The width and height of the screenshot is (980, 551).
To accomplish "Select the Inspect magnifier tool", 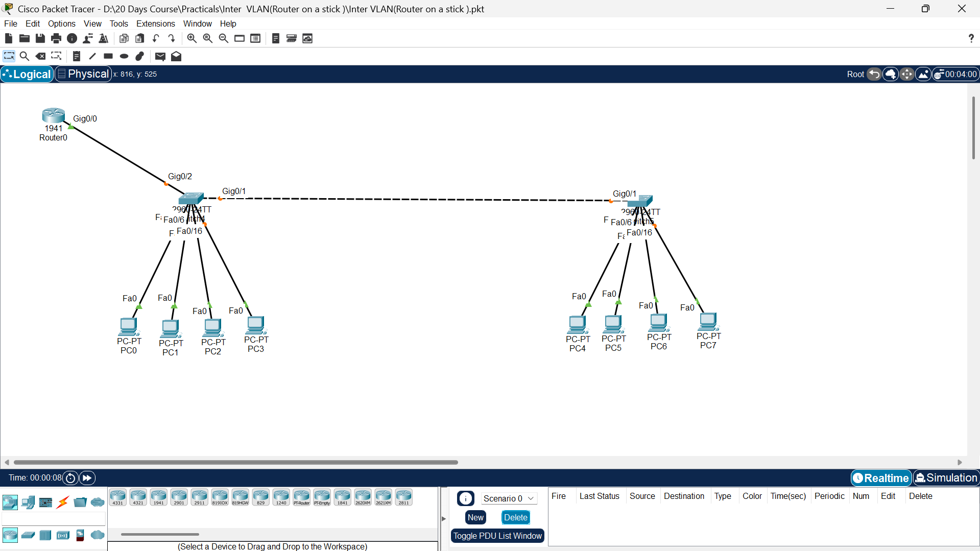I will [25, 56].
